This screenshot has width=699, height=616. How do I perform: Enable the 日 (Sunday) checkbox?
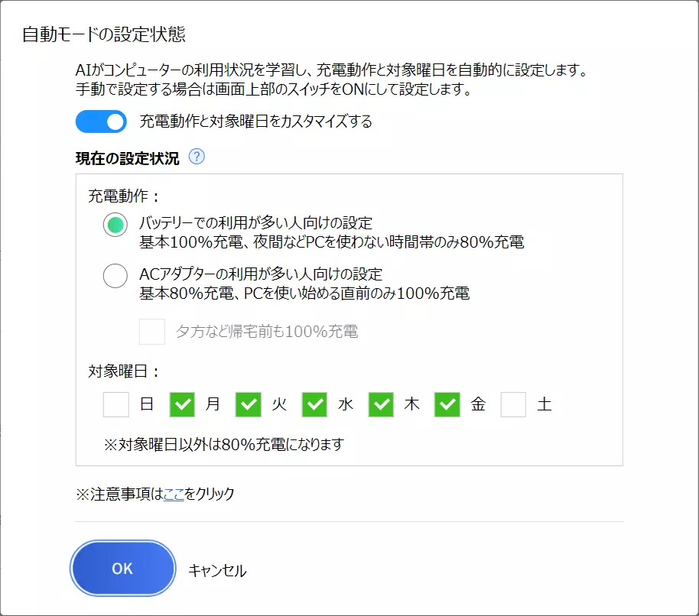[x=116, y=404]
